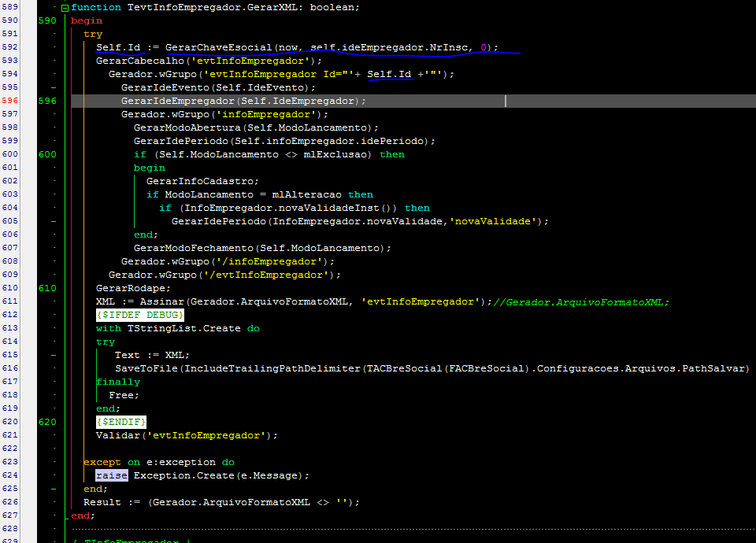Viewport: 756px width, 543px height.
Task: Click the 'evtInfoEmpregador Id="' string on line 594
Action: coord(279,74)
